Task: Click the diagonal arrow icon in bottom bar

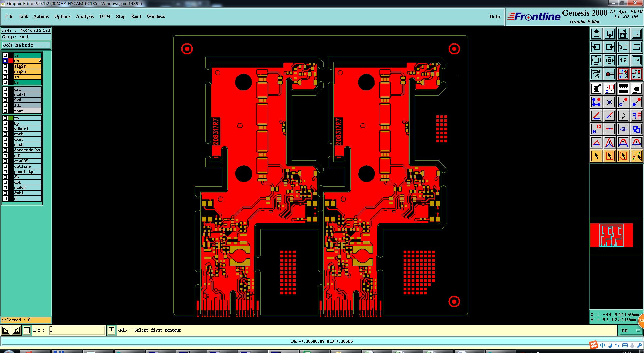Action: (6, 330)
